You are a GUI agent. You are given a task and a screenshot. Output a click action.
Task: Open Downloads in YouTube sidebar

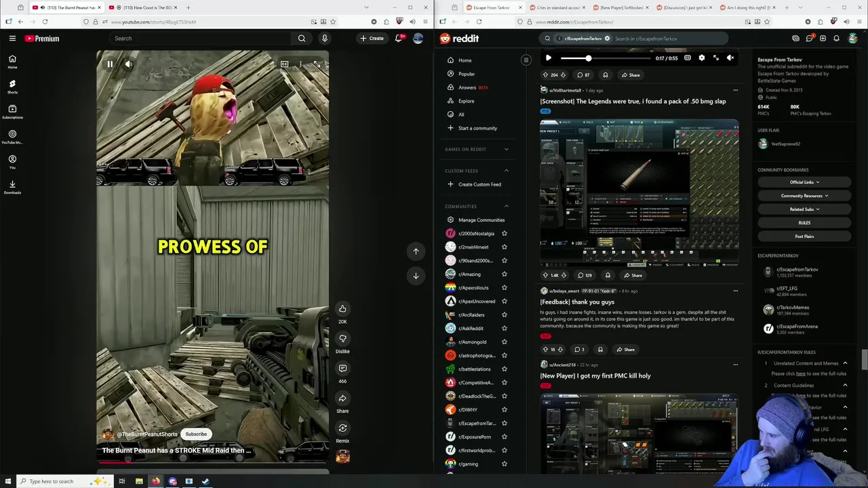(12, 186)
